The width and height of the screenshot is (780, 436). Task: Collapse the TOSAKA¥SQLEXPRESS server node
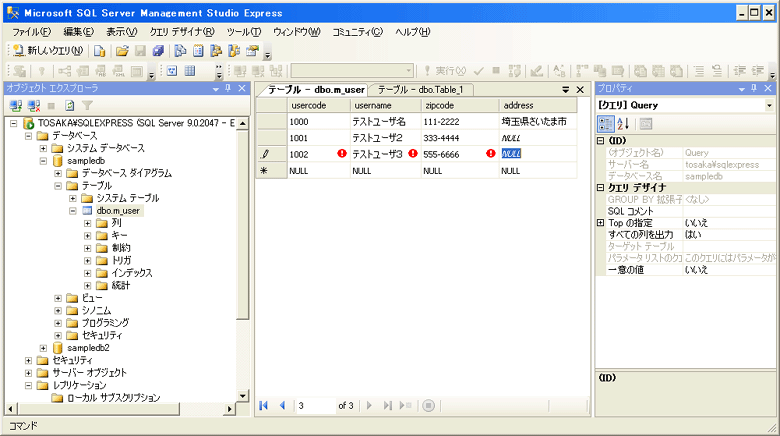pyautogui.click(x=13, y=123)
